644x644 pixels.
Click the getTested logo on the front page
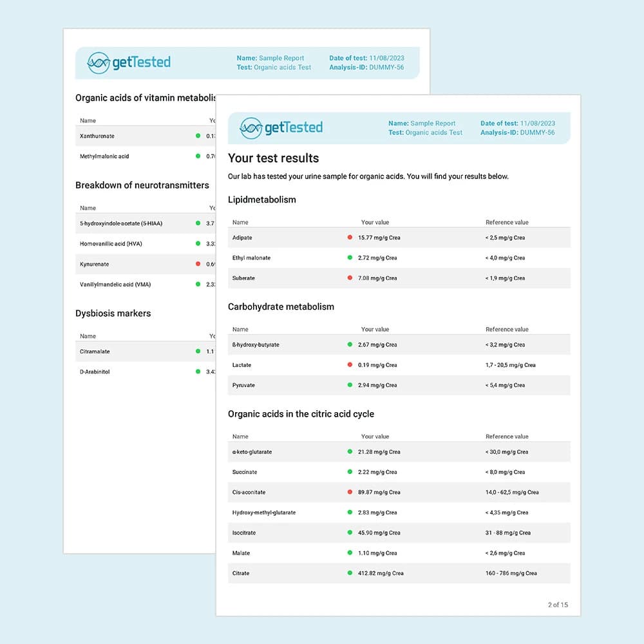tap(281, 128)
